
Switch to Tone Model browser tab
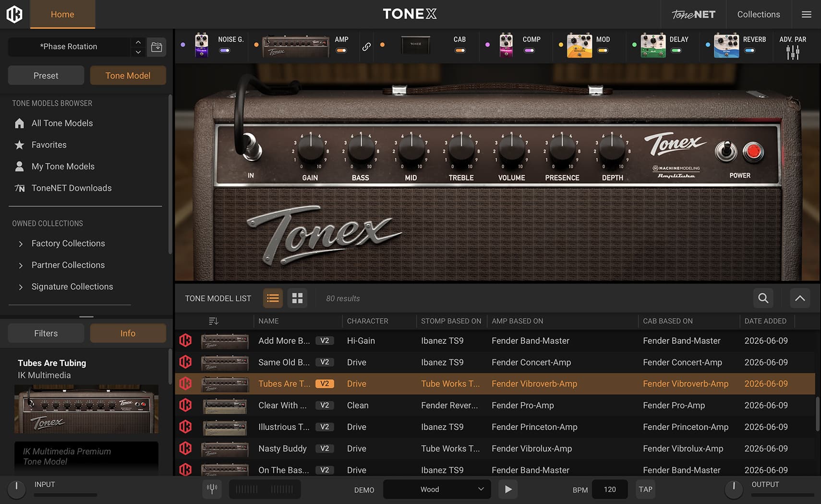click(128, 75)
